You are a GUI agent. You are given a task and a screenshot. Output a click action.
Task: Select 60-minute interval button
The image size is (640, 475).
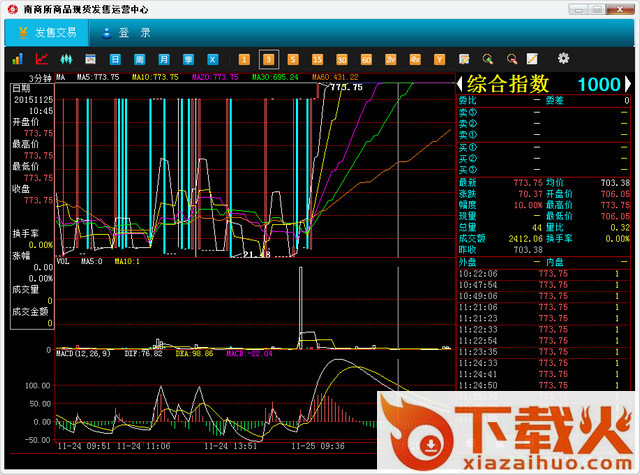coord(367,60)
